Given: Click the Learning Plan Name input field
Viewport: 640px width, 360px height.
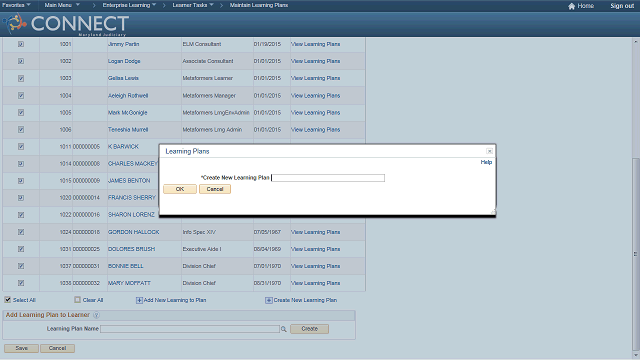Looking at the screenshot, I should click(x=190, y=329).
